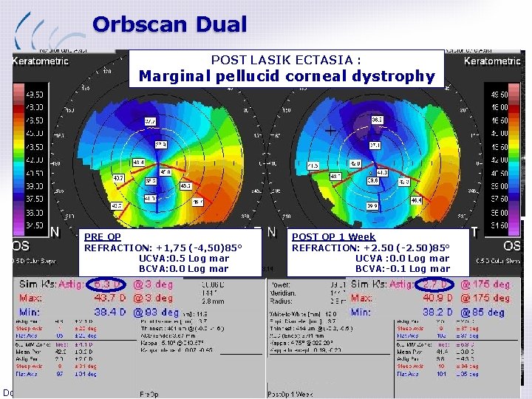532x399 pixels.
Task: Select the "Orbscan Dual" slide title
Action: click(x=170, y=24)
